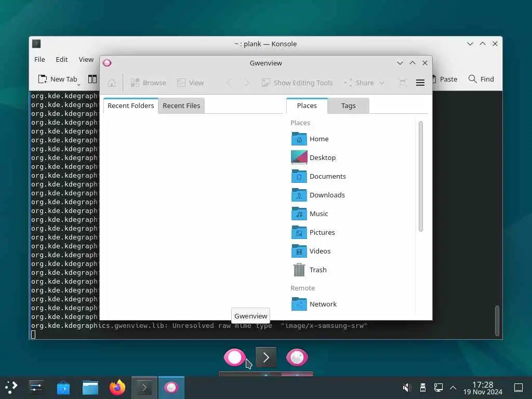Open Discover store from the taskbar
Viewport: 532px width, 399px height.
pyautogui.click(x=63, y=388)
